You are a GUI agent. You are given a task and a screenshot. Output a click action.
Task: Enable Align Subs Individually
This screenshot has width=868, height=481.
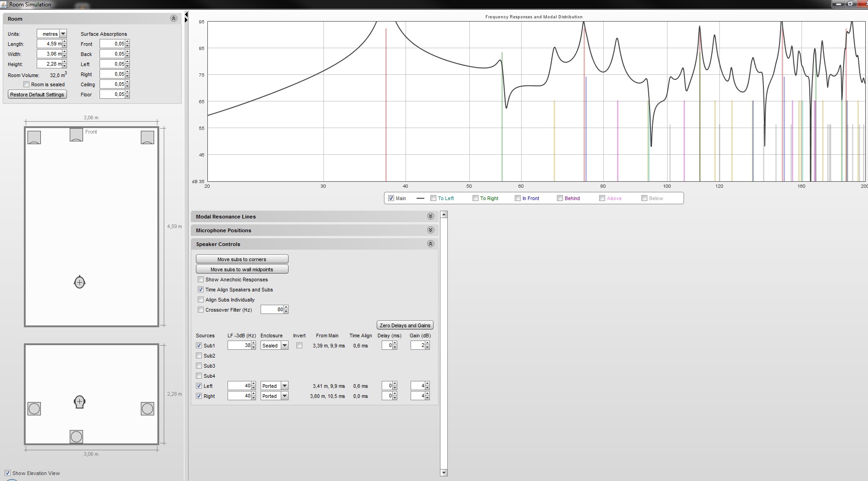pos(200,300)
